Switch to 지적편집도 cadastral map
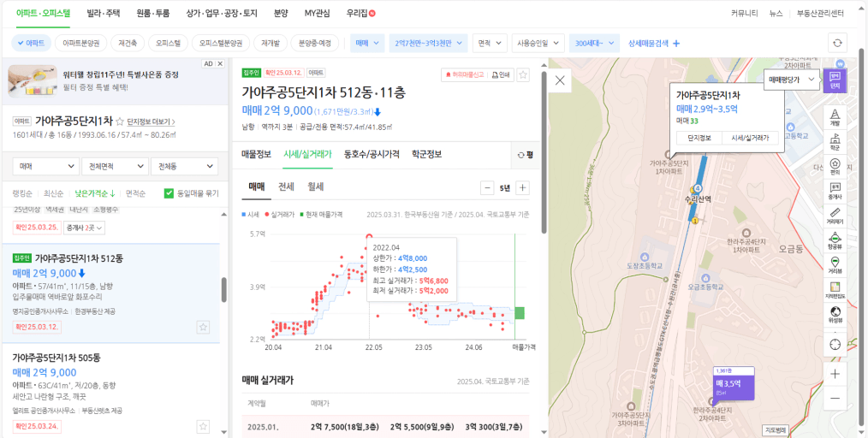The height and width of the screenshot is (438, 868). [835, 290]
